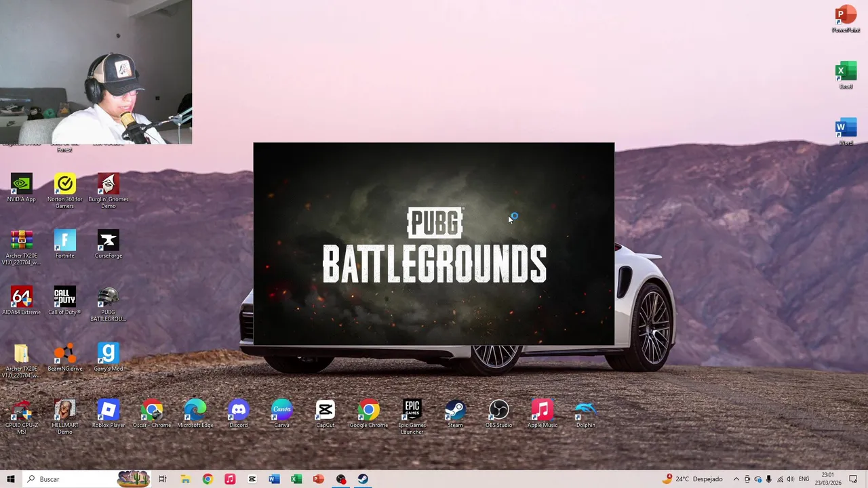Open the BeamNG.drive shortcut
The height and width of the screenshot is (488, 868).
point(64,358)
